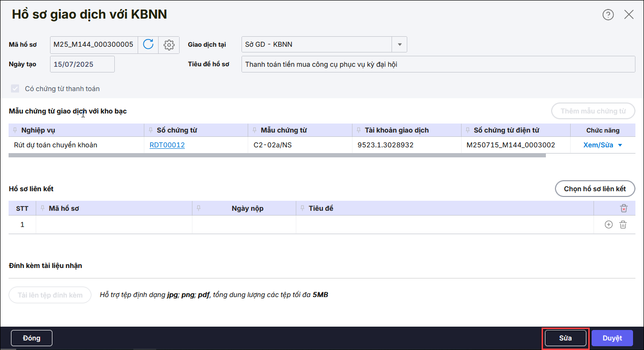
Task: Open the gear settings for Mã hồ sơ
Action: click(169, 45)
